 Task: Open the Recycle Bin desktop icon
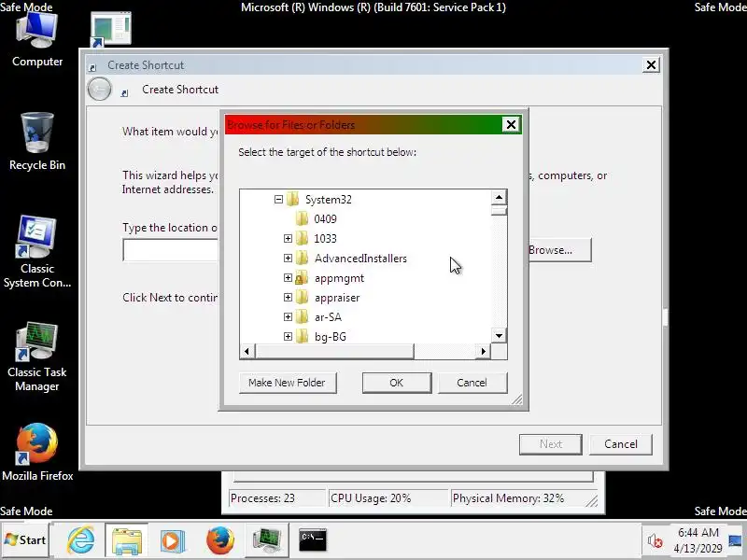pos(37,142)
